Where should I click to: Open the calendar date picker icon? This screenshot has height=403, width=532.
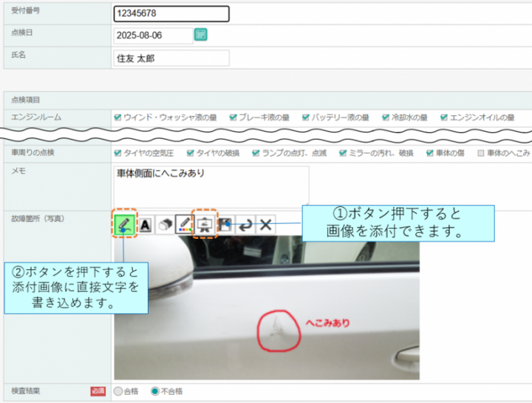coord(200,35)
